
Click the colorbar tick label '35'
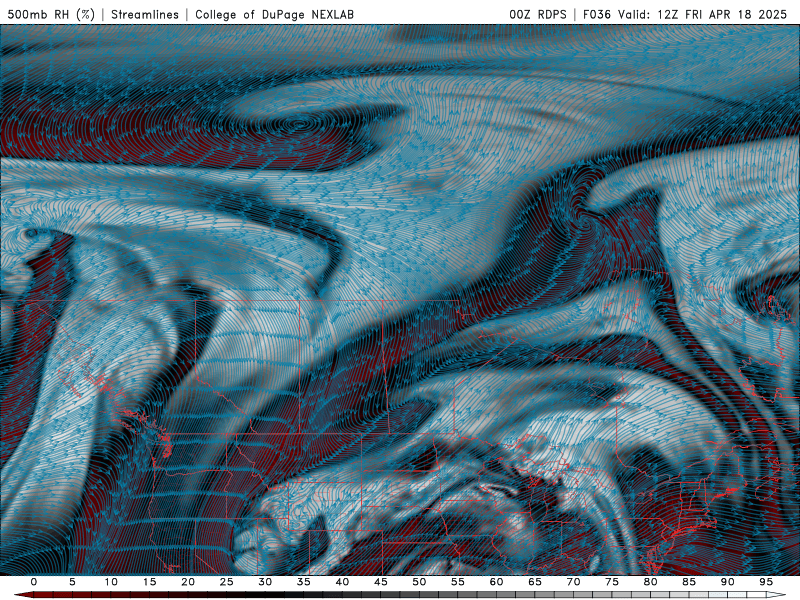click(304, 582)
